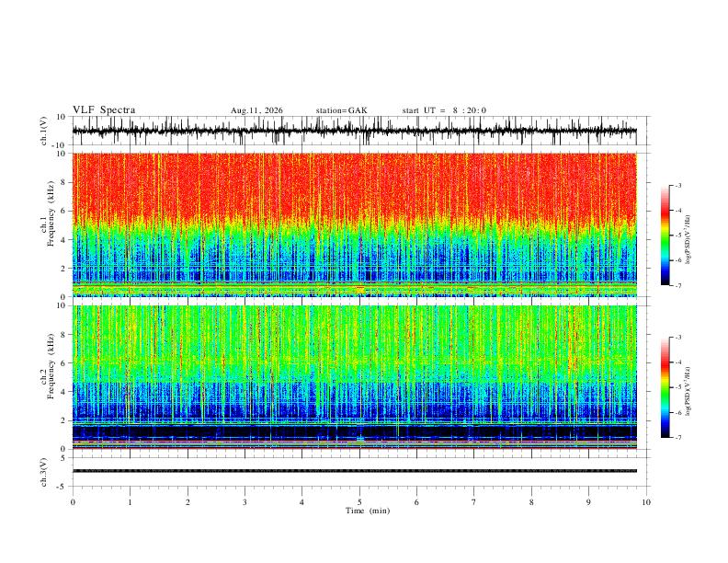Click tick label "0" on the Time axis
The image size is (728, 563).
pyautogui.click(x=73, y=502)
